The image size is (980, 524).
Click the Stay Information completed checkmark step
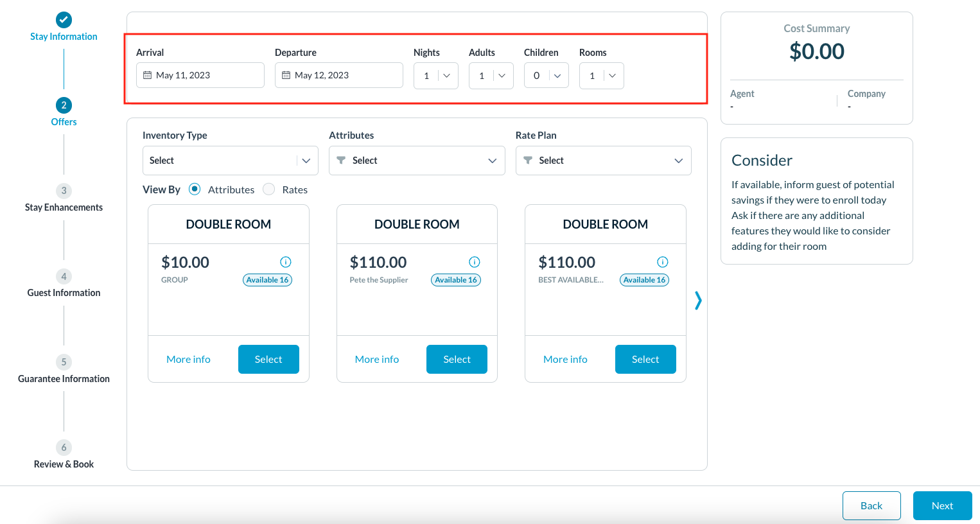tap(64, 20)
